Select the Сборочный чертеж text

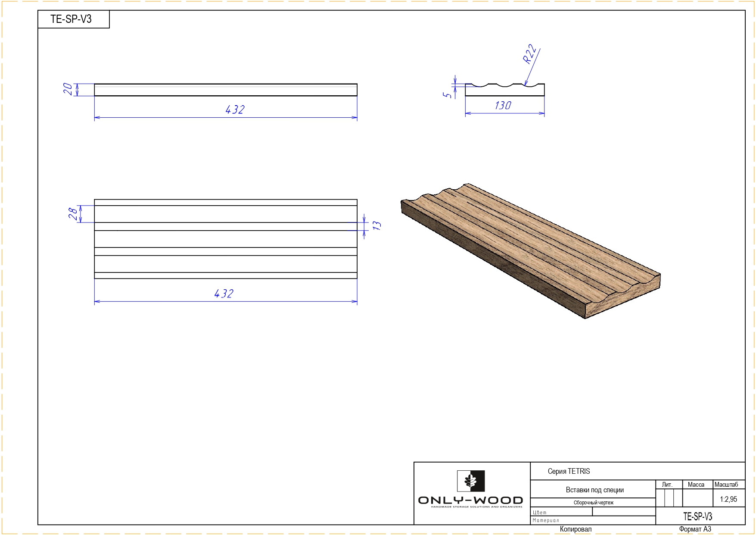tap(593, 503)
